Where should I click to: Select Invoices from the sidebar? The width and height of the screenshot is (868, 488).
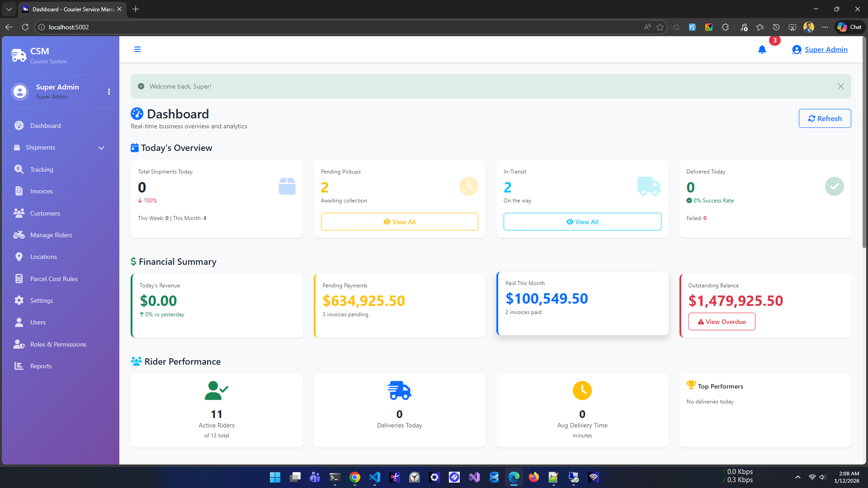pos(41,191)
